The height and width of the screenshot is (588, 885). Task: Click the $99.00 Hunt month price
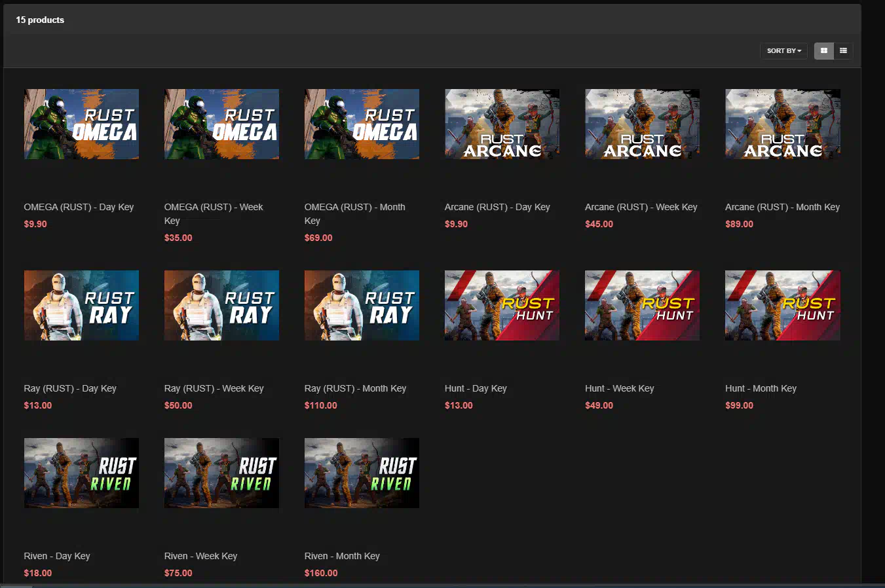point(739,405)
